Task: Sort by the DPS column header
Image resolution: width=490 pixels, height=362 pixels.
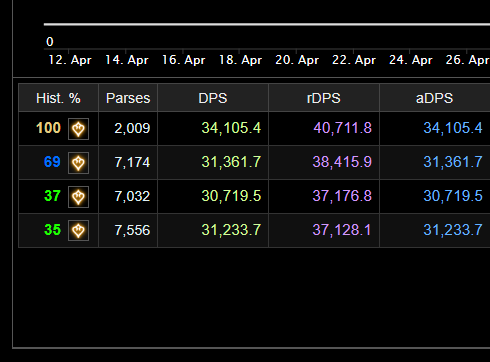Action: coord(213,98)
